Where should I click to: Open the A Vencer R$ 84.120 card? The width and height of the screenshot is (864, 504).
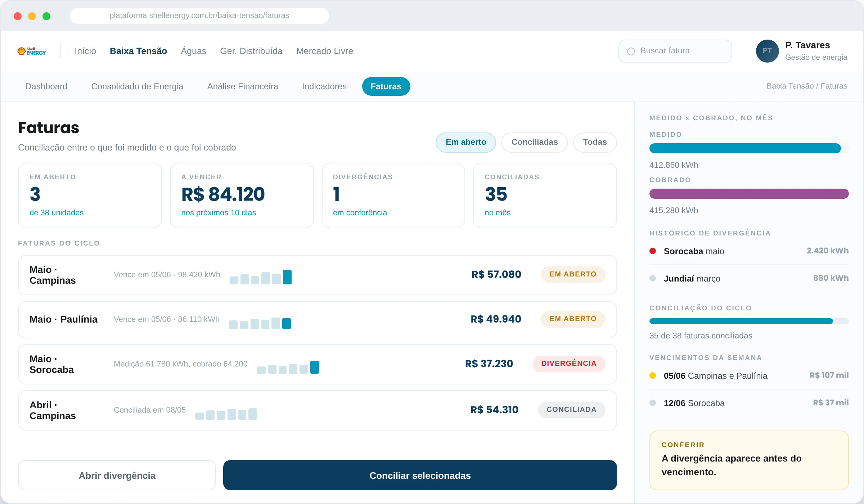point(242,195)
